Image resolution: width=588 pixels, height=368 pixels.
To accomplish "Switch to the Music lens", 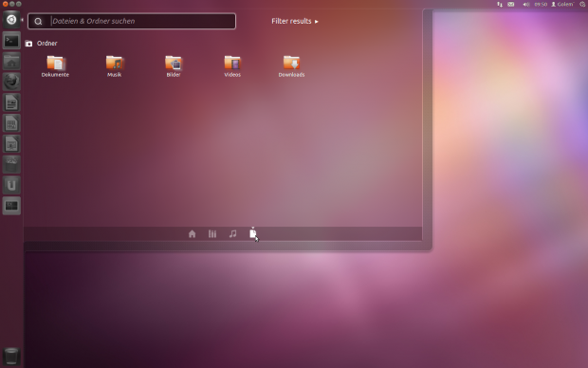I will click(233, 234).
